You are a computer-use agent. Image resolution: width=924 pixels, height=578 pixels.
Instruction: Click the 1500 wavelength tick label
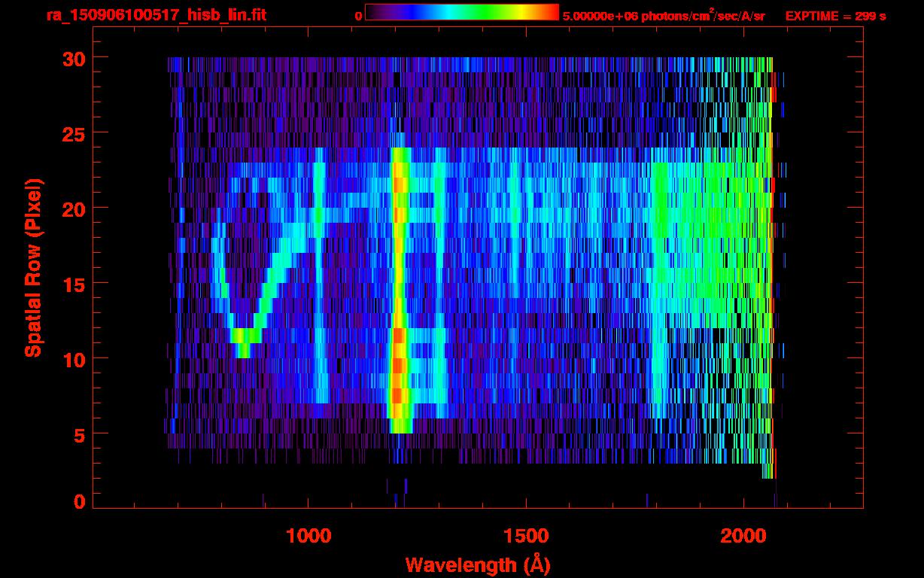(x=525, y=535)
